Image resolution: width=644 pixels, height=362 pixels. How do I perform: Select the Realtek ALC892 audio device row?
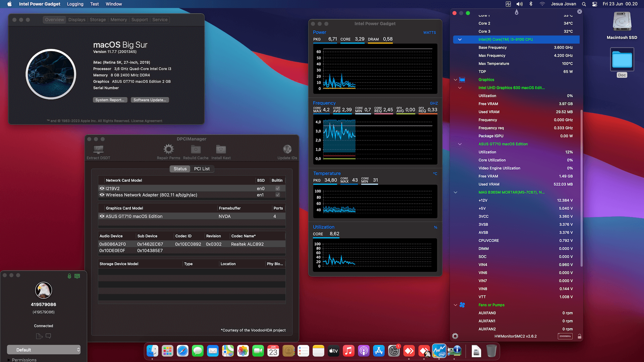[x=192, y=244]
